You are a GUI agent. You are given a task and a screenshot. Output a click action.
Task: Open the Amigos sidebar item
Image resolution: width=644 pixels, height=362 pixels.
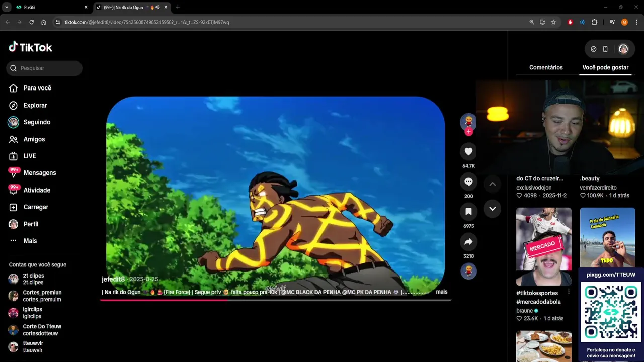[x=34, y=139]
